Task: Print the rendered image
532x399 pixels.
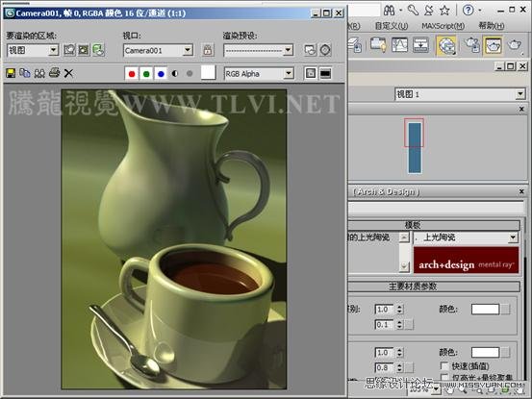Action: coord(54,73)
